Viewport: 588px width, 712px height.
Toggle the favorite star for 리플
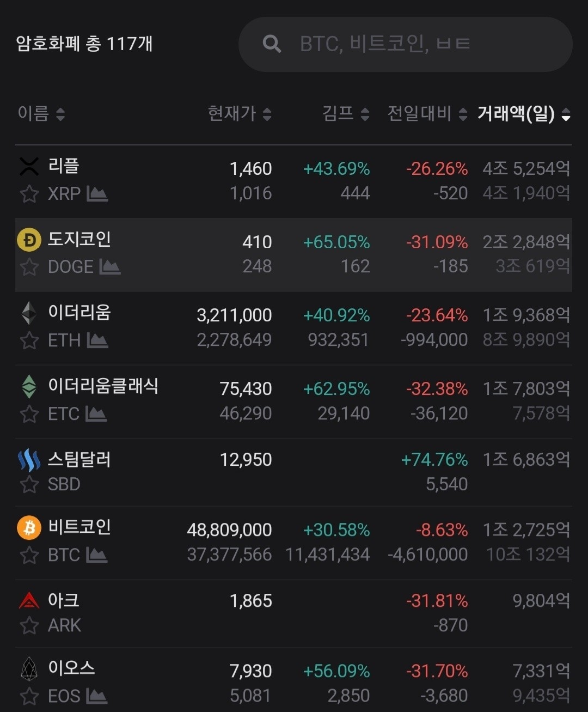[29, 194]
